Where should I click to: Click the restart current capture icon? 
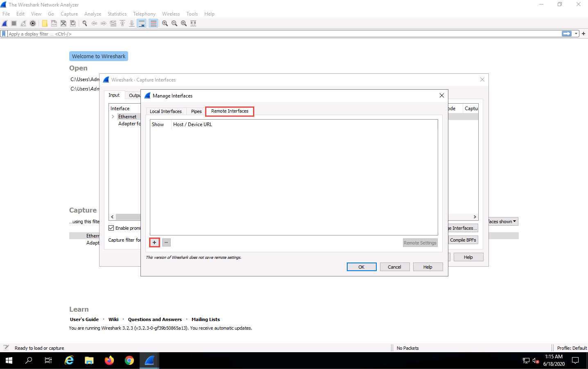23,23
